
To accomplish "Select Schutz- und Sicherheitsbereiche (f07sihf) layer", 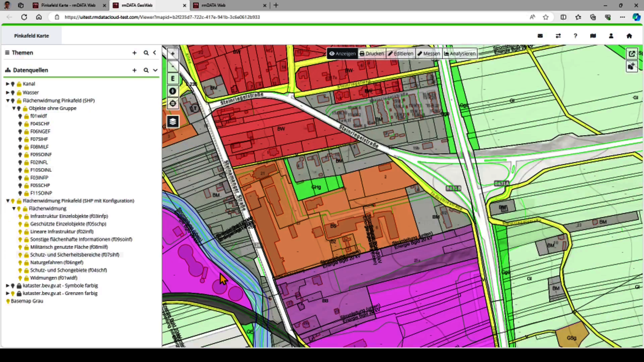I will (x=75, y=255).
